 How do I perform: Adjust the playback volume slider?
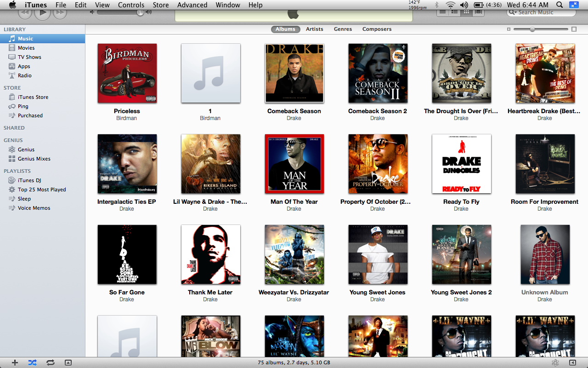coord(141,12)
